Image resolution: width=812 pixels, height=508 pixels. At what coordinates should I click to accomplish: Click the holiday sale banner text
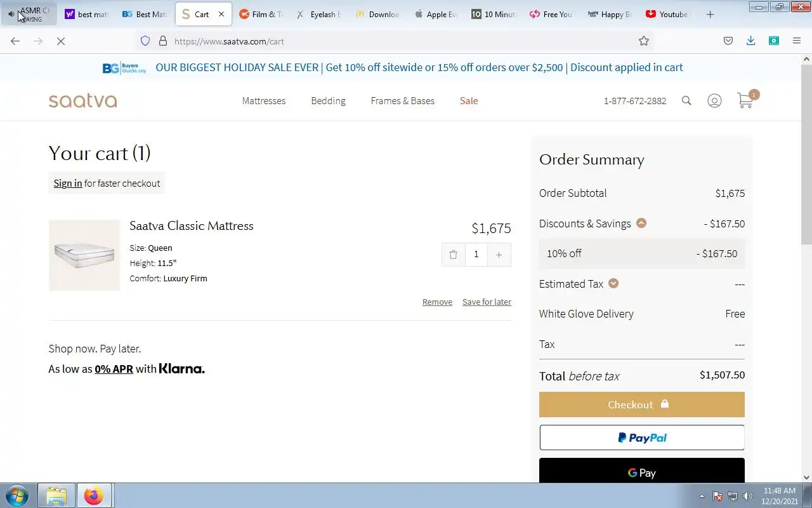(419, 67)
